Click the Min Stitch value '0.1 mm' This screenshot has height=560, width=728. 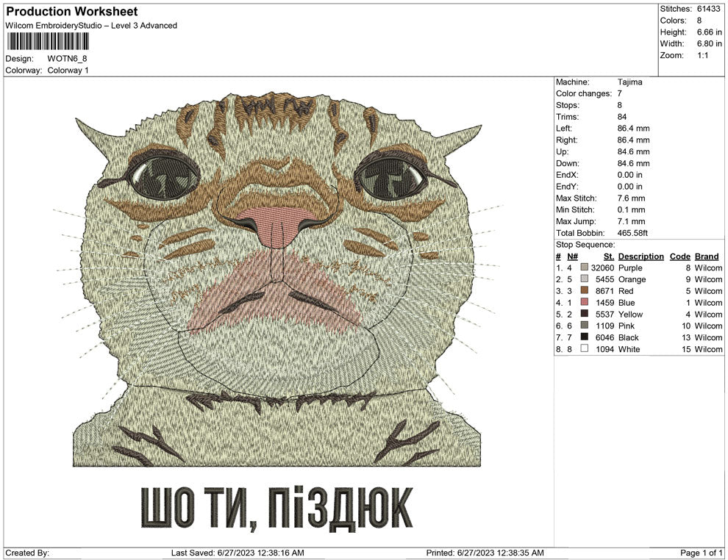click(x=632, y=209)
